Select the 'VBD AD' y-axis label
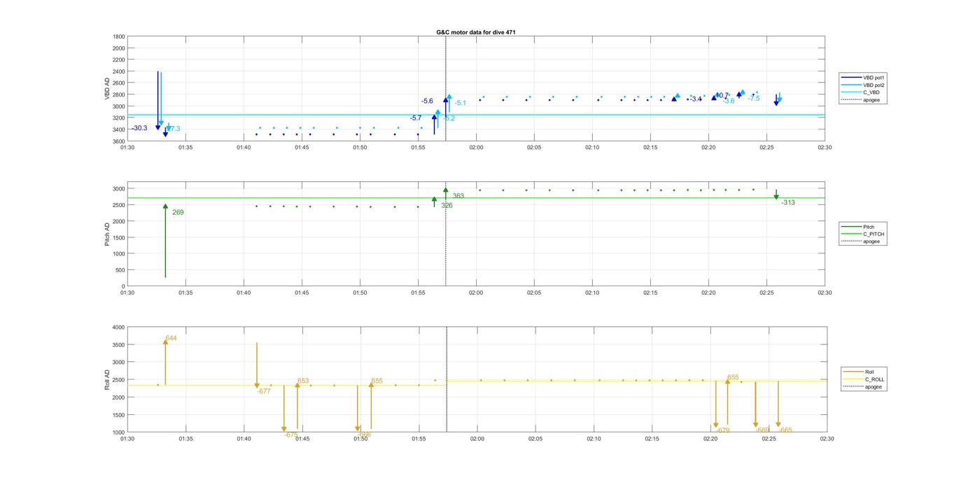980x485 pixels. 108,89
